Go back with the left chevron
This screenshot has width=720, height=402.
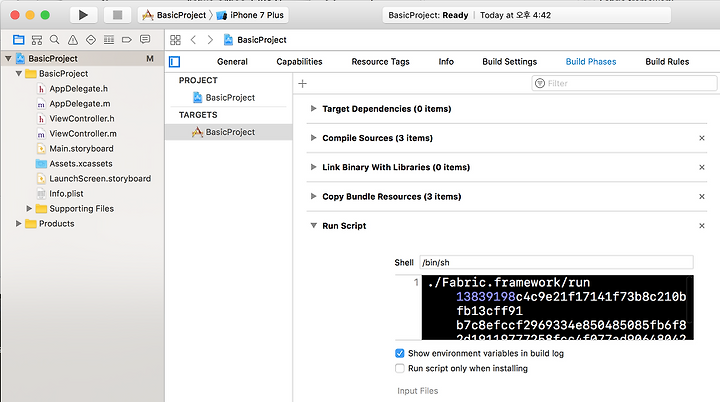[193, 40]
